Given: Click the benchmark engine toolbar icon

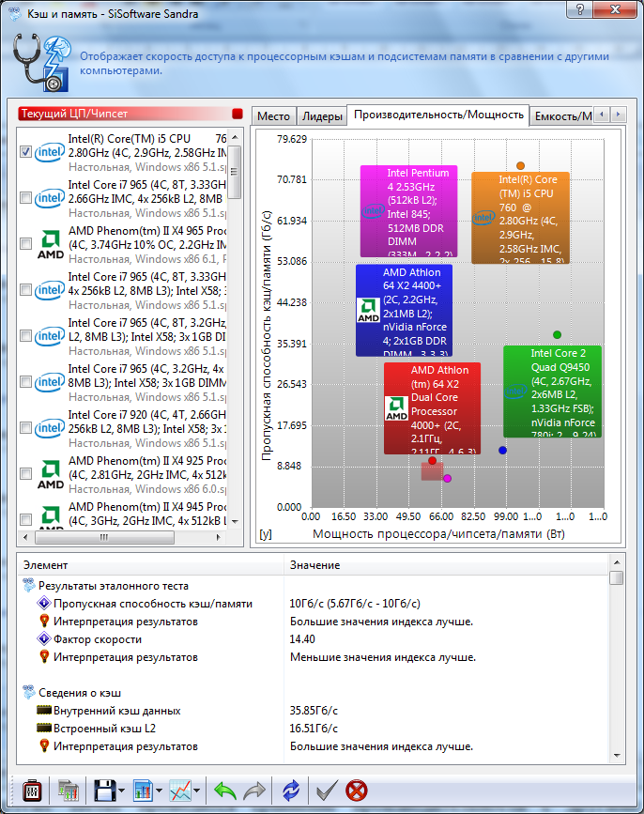Looking at the screenshot, I should (x=32, y=791).
